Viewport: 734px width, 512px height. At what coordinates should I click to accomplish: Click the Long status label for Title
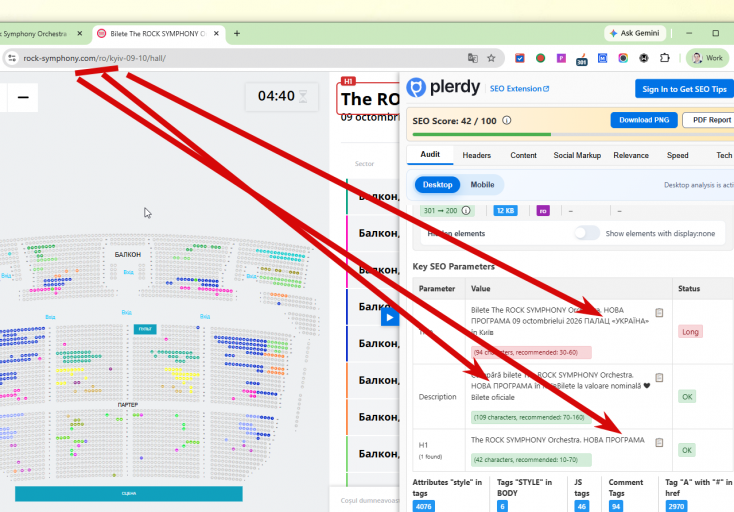coord(690,332)
